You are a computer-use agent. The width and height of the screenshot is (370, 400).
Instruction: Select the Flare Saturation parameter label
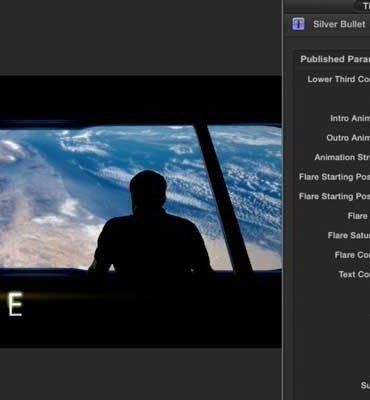point(349,236)
